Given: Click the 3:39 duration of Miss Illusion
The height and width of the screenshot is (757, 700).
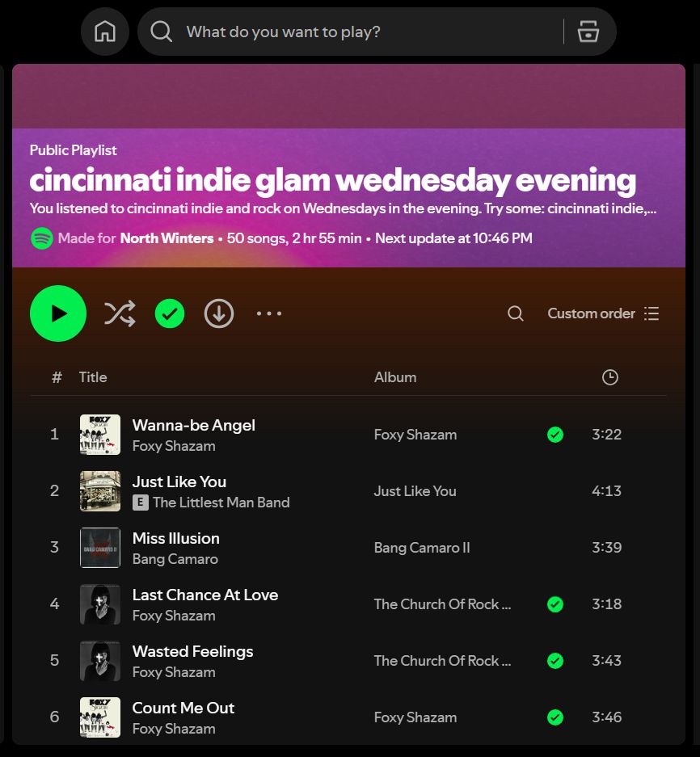Looking at the screenshot, I should tap(607, 547).
